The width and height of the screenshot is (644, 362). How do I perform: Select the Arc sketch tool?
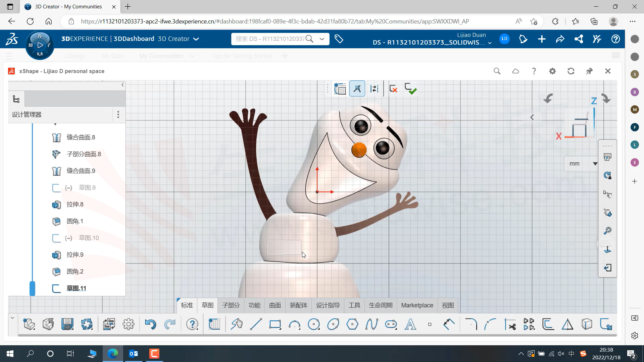[x=294, y=324]
